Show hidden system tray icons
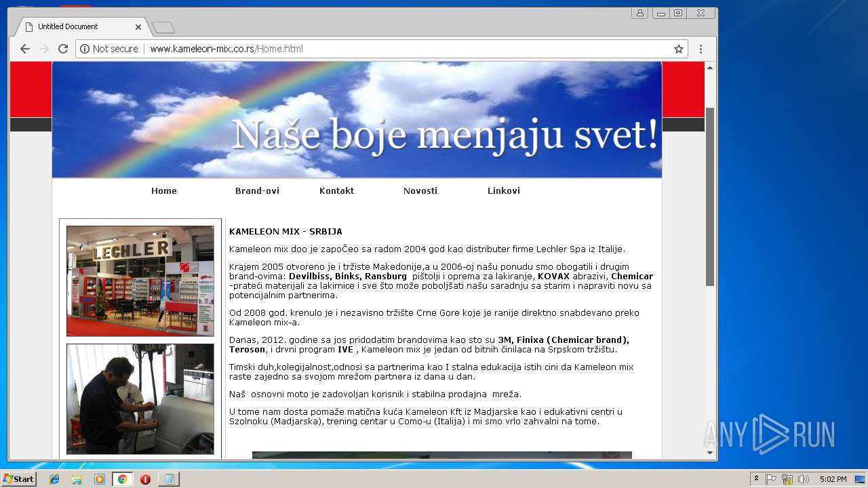The width and height of the screenshot is (868, 488). pos(756,479)
